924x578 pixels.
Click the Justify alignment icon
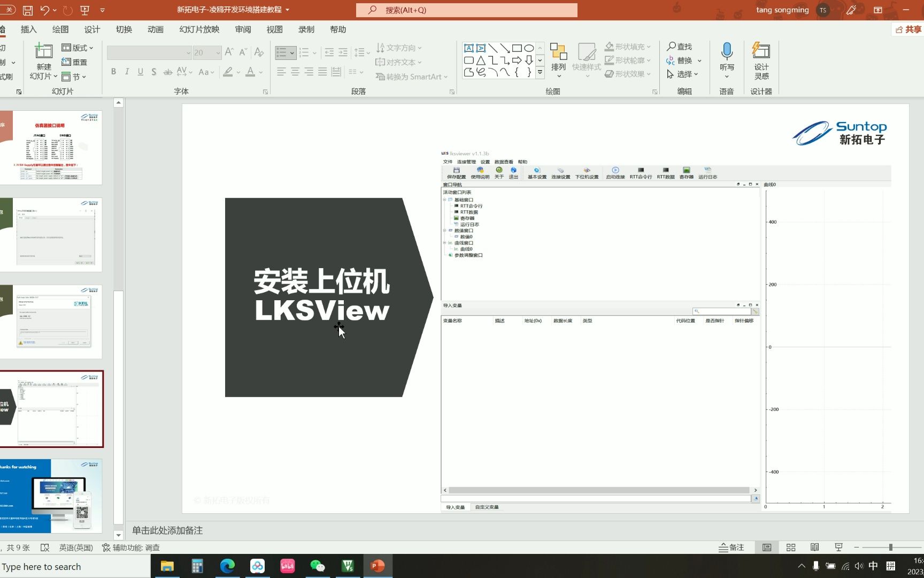coord(322,72)
